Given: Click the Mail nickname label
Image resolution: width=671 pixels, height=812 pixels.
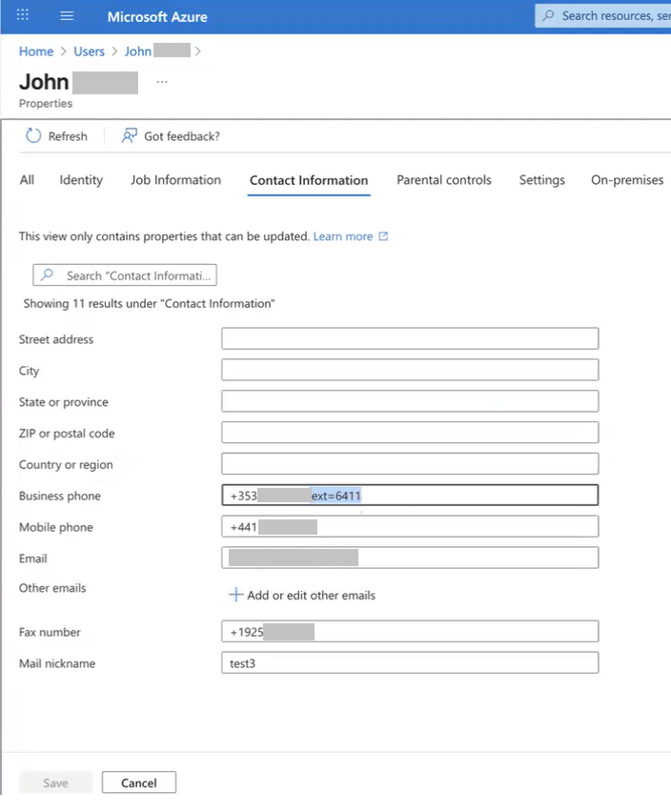Looking at the screenshot, I should click(x=57, y=663).
